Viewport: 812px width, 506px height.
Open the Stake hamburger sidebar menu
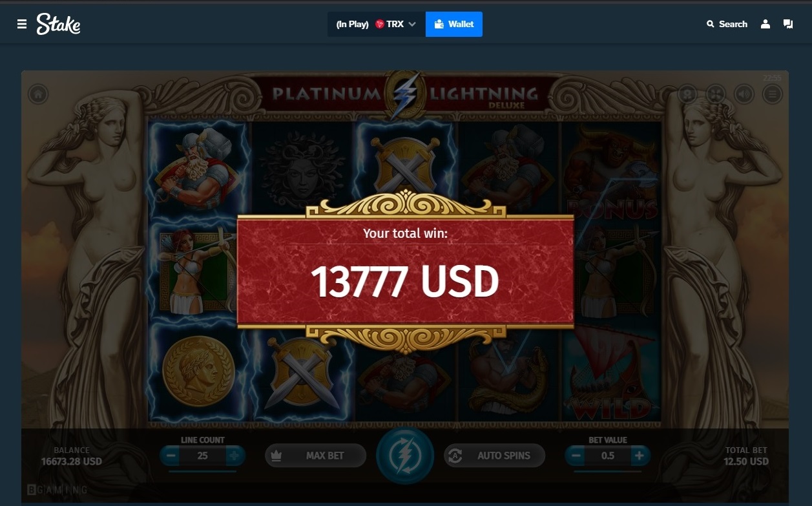22,24
